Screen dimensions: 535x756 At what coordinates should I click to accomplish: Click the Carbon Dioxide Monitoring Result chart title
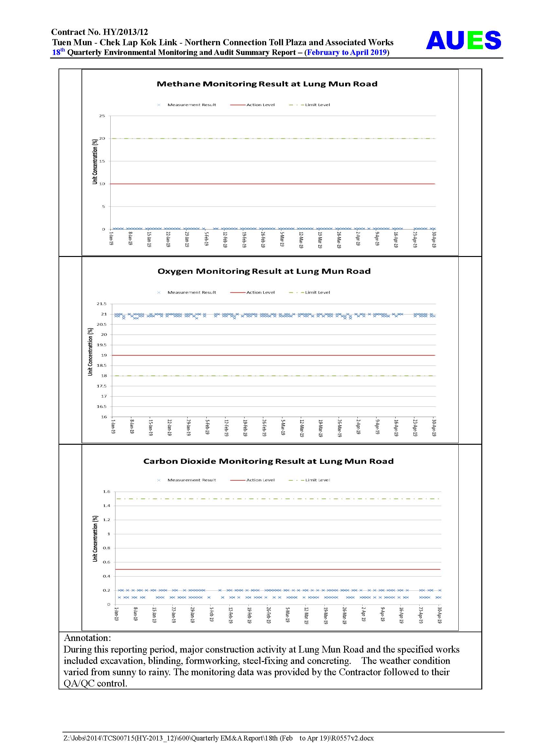[268, 461]
